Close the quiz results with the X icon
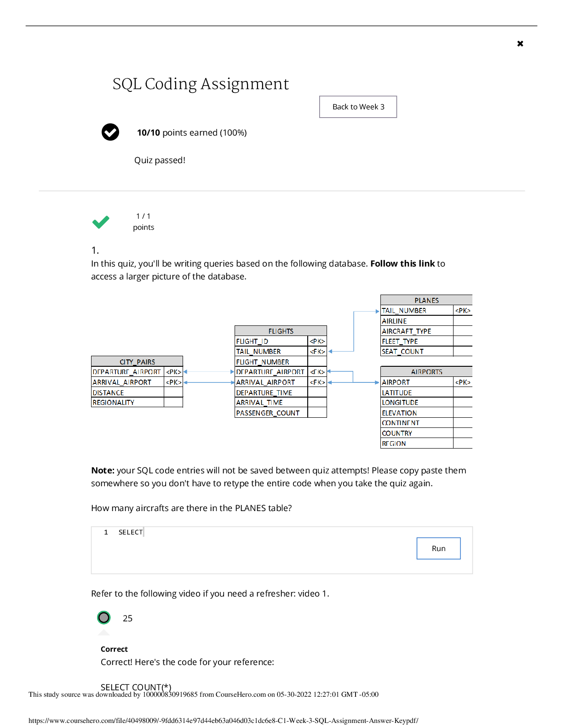Screen dimensions: 563x728 coord(520,44)
